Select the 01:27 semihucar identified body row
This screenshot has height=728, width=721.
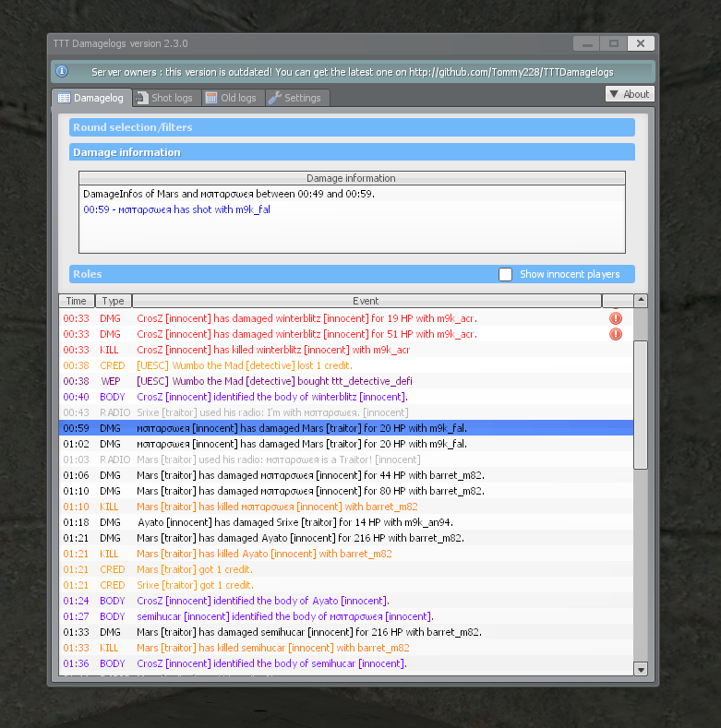[346, 616]
